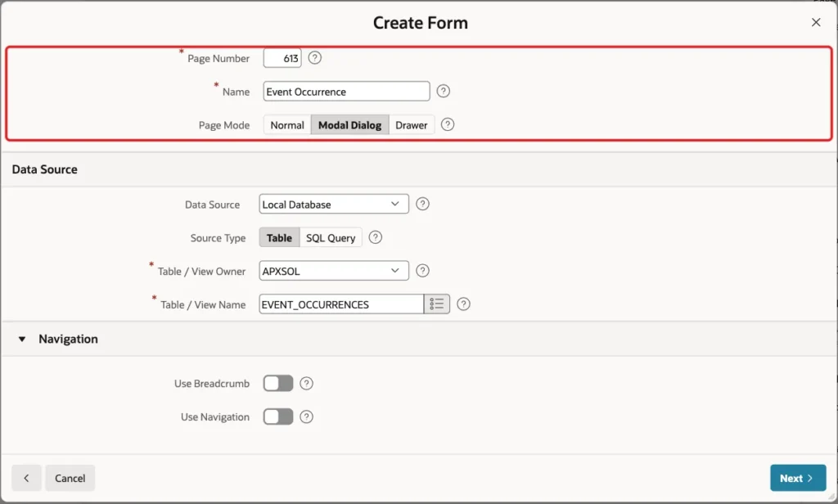Open help for Page Mode options
838x504 pixels.
pyautogui.click(x=448, y=124)
